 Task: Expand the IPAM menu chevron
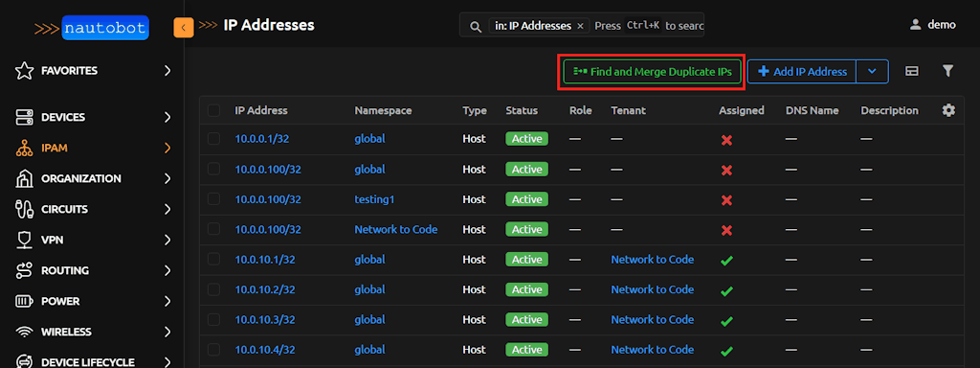click(x=167, y=149)
